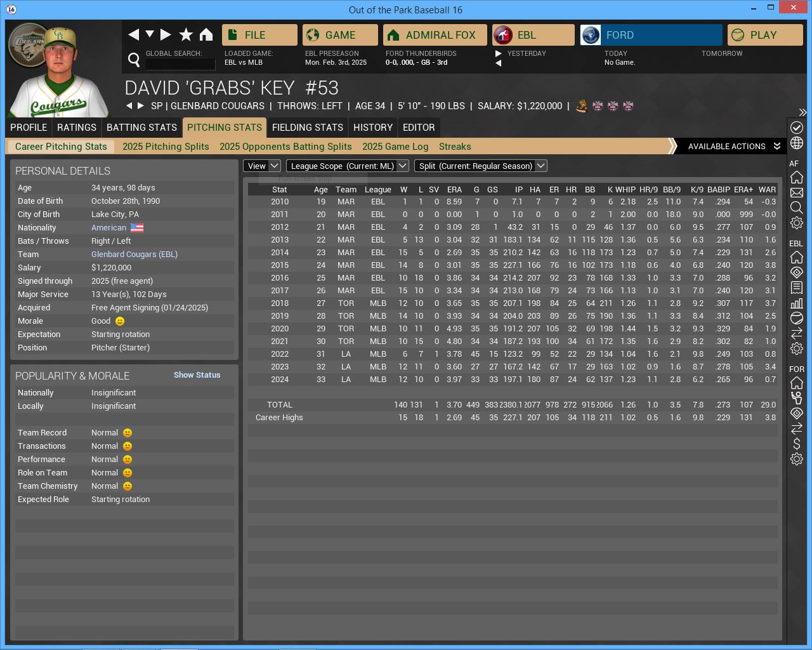Open the checkmark circle icon atop right sidebar
Screen dimensions: 812x650
point(797,128)
